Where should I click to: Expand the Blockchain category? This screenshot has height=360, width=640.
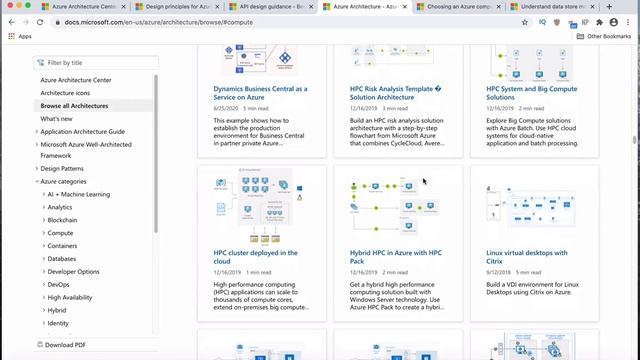pyautogui.click(x=44, y=220)
